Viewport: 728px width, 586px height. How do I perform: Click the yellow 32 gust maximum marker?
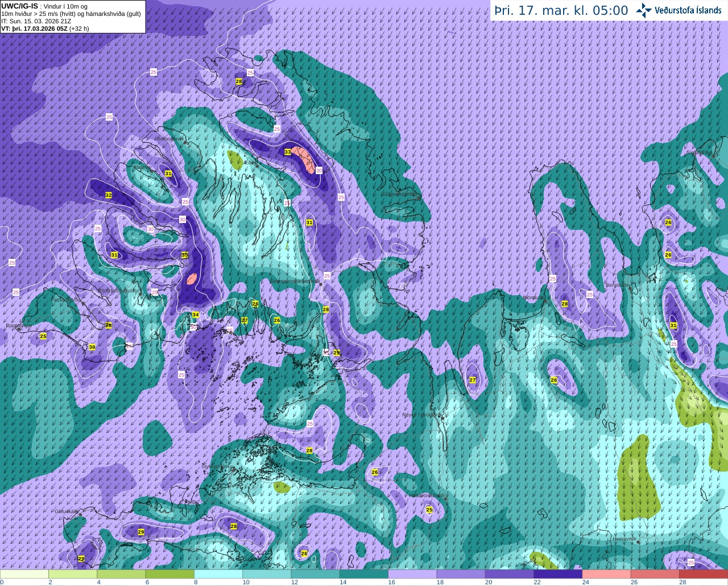pos(109,195)
